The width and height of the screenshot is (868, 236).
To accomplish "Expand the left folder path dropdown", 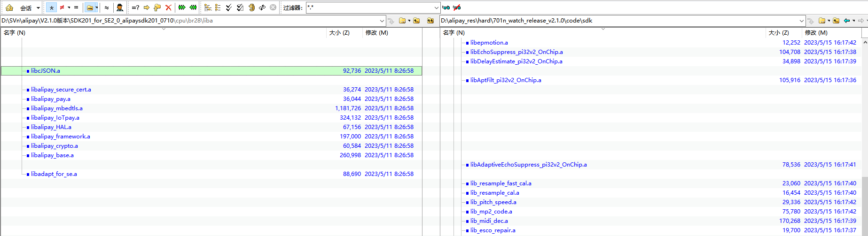I will (x=382, y=21).
